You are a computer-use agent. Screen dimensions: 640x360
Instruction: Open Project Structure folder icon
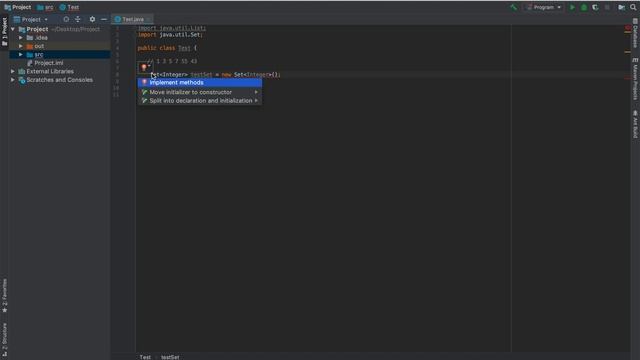coord(621,7)
